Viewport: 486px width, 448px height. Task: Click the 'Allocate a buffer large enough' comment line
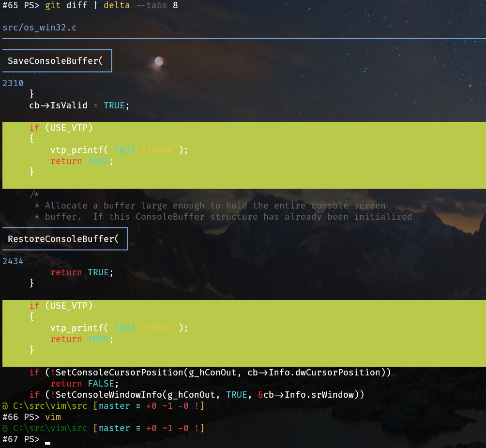210,206
